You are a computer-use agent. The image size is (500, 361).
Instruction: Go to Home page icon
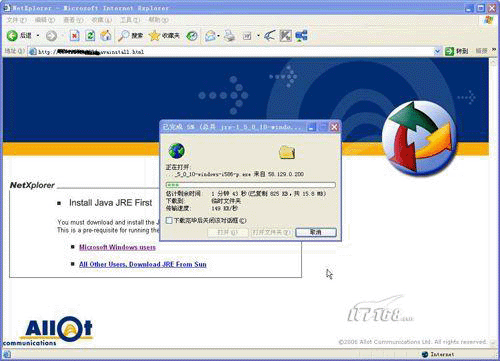[x=106, y=35]
